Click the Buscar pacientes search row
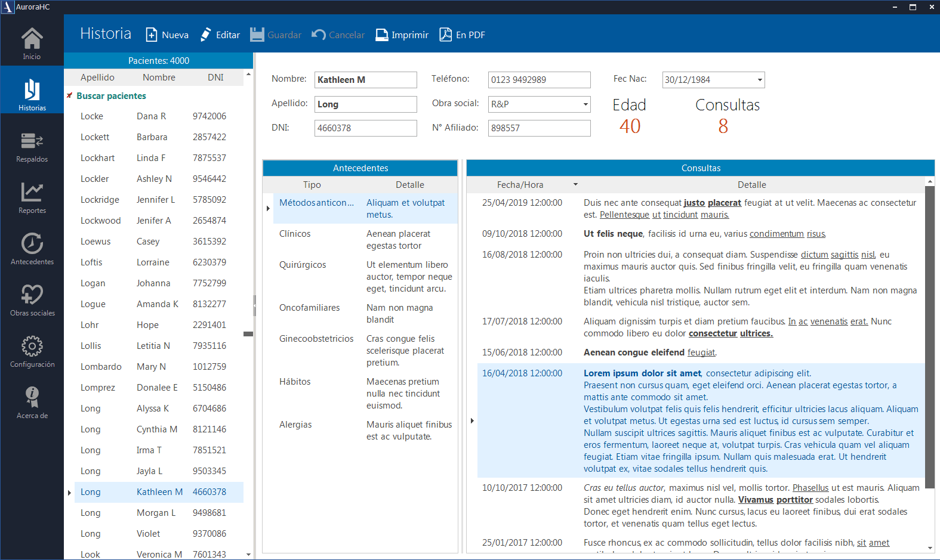This screenshot has height=560, width=940. click(111, 96)
